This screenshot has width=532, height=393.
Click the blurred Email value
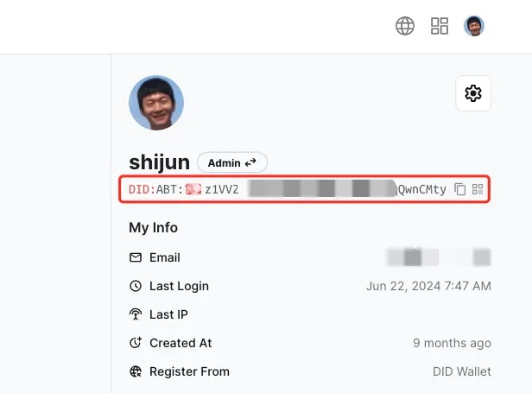[x=439, y=257]
